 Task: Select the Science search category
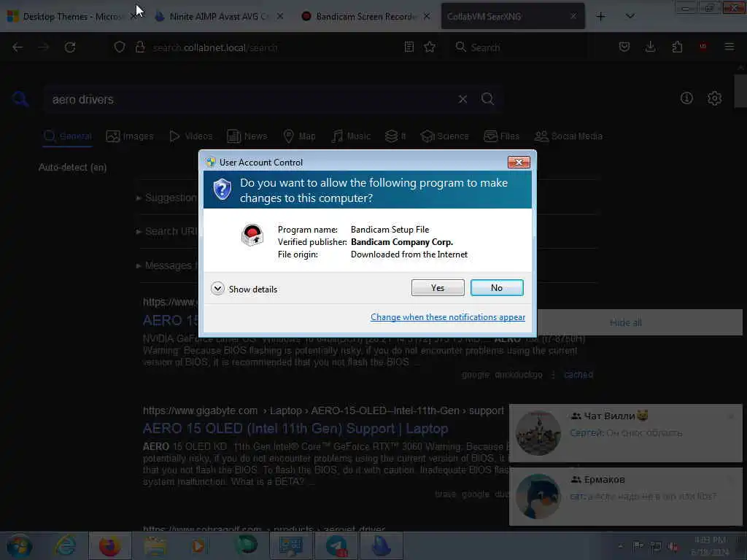[444, 136]
